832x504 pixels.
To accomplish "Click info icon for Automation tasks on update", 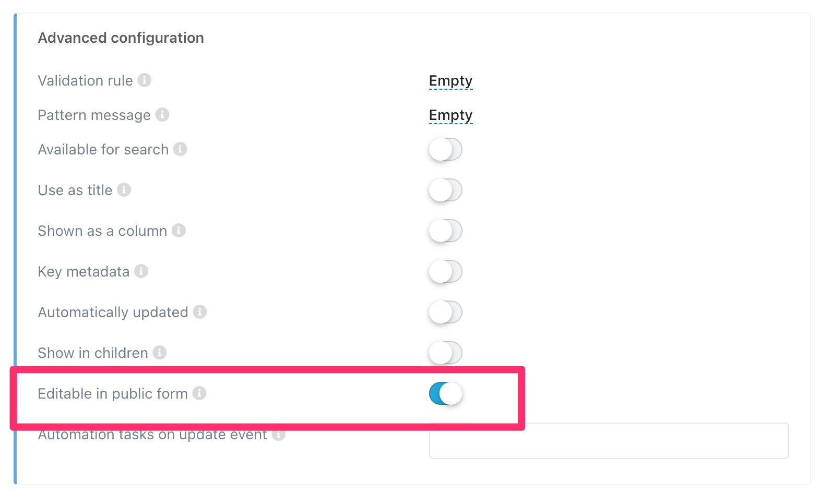I will (x=279, y=435).
